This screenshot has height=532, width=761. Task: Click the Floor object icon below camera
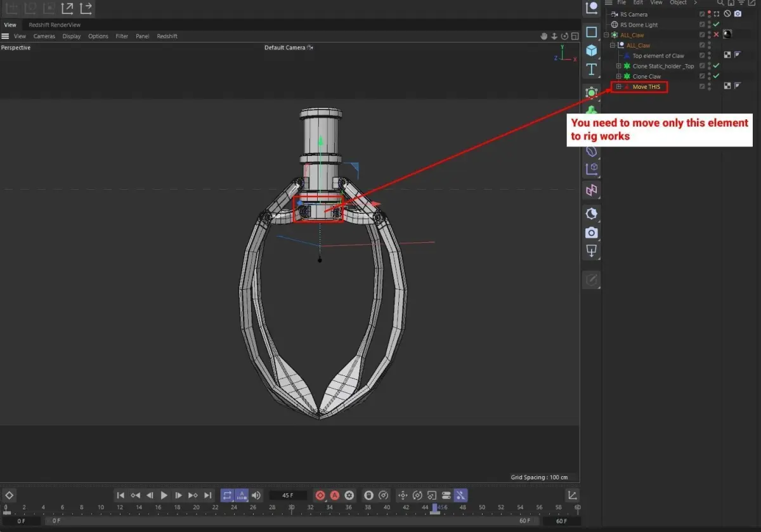[591, 252]
